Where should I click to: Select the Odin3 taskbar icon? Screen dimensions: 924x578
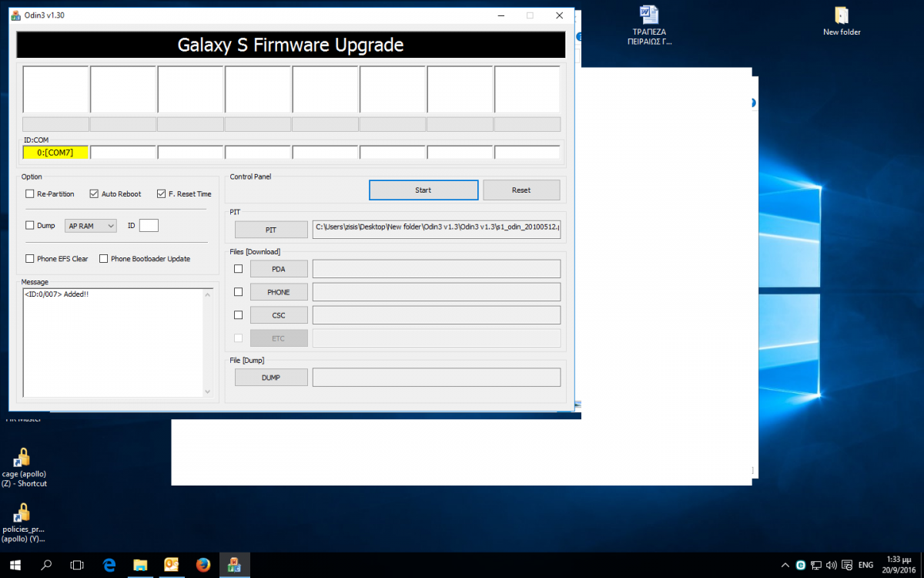[x=233, y=565]
